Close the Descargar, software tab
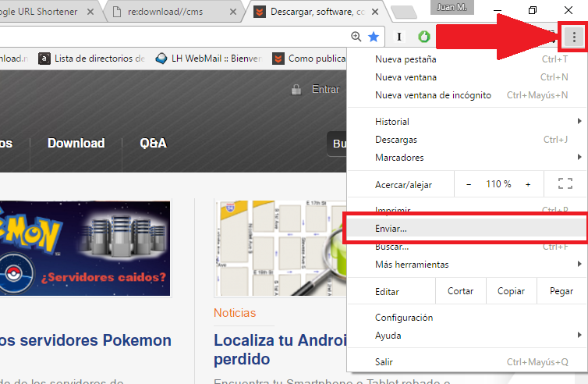588x384 pixels. click(x=374, y=12)
